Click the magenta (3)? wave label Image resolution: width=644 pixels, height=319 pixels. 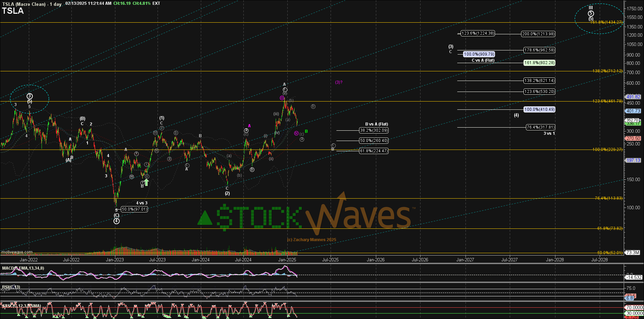click(x=339, y=82)
